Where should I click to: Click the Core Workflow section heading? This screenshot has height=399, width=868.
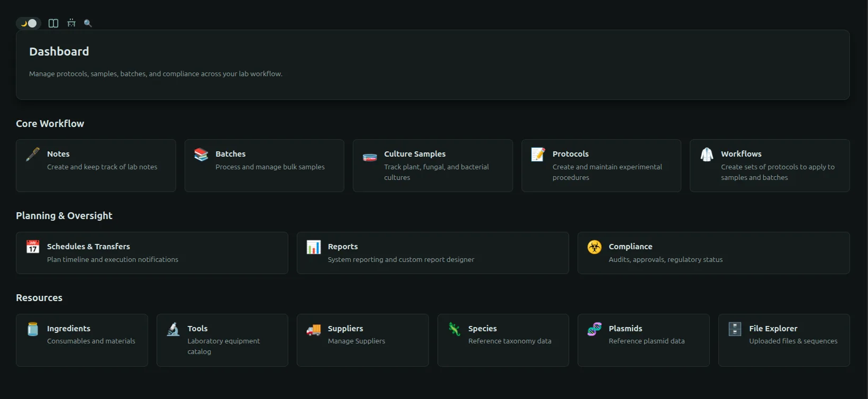click(x=50, y=123)
